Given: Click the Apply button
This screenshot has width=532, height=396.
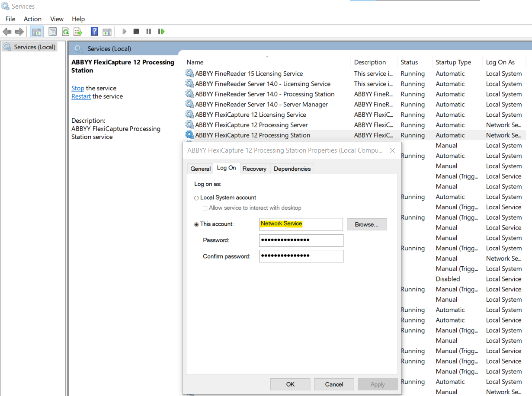Looking at the screenshot, I should click(378, 384).
